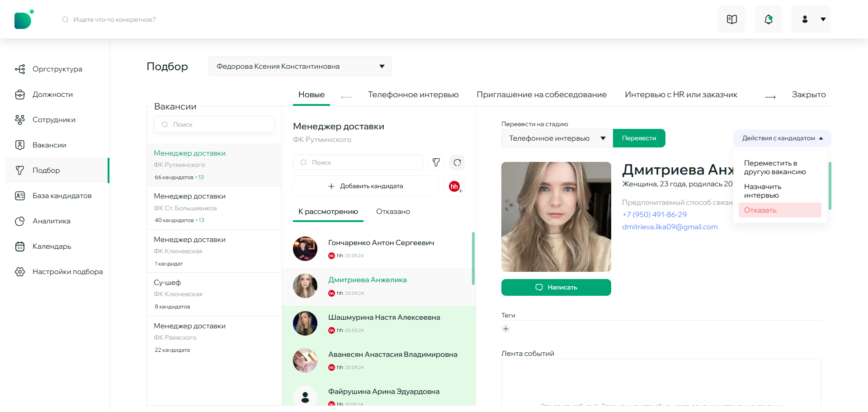This screenshot has height=412, width=868.
Task: Switch to the Новые stage tab
Action: [311, 95]
